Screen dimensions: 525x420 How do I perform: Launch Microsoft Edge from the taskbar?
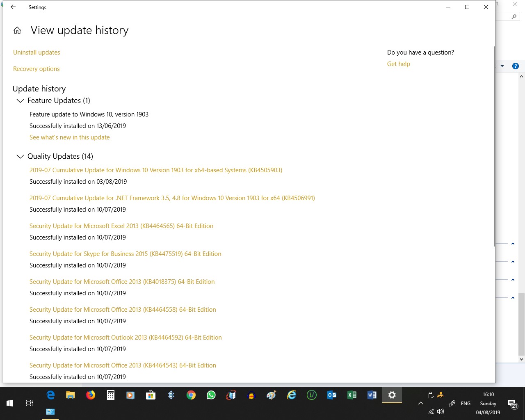tap(50, 395)
